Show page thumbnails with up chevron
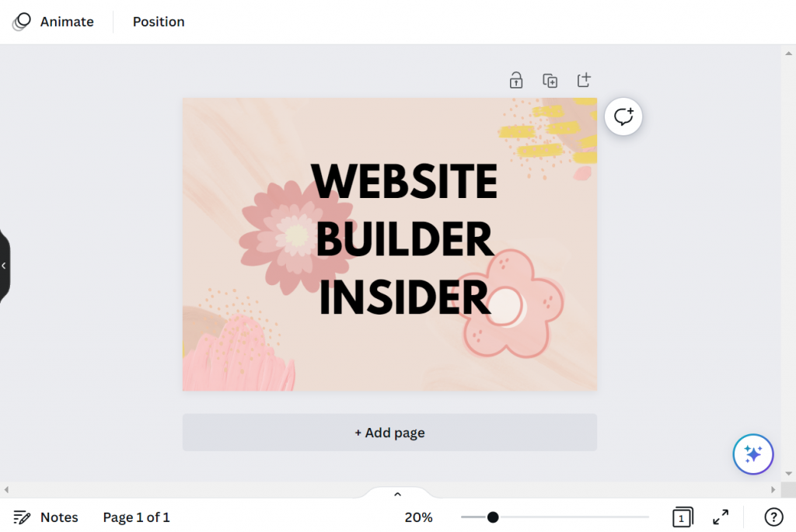 point(397,494)
